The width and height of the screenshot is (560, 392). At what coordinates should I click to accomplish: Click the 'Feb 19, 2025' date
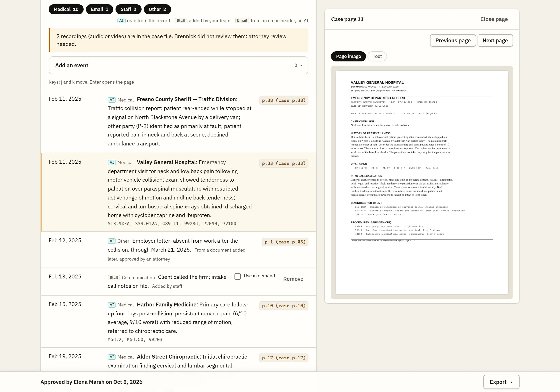coord(65,356)
